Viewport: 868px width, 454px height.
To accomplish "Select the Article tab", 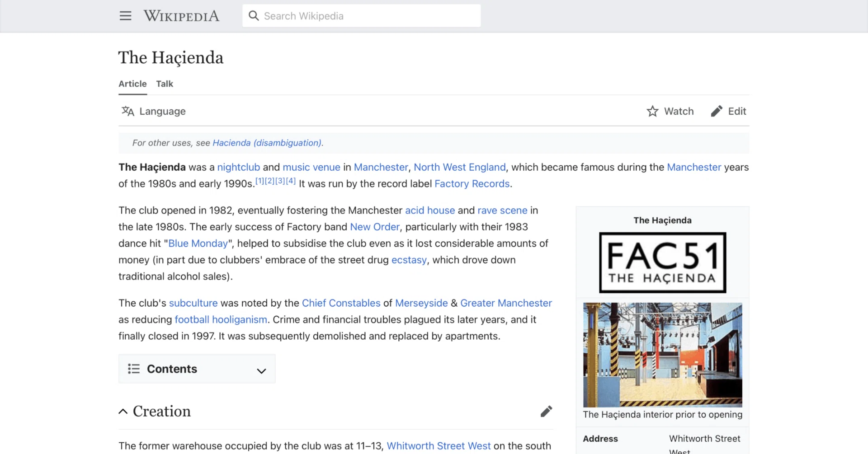I will point(132,84).
